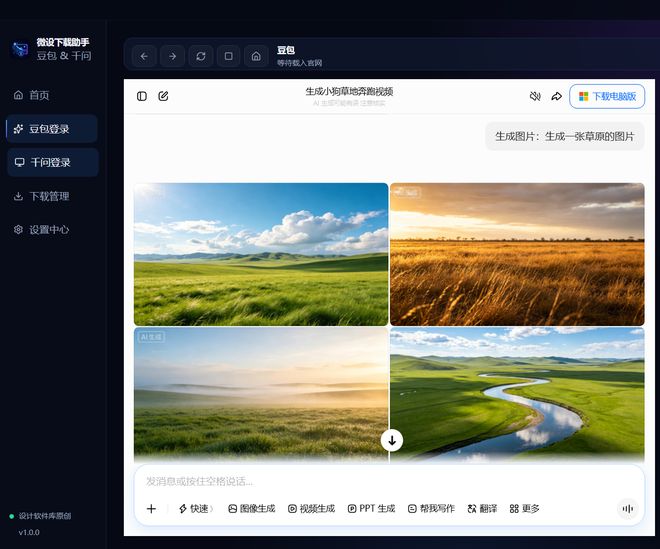Start a new chat with edit icon
Image resolution: width=660 pixels, height=549 pixels.
tap(163, 96)
